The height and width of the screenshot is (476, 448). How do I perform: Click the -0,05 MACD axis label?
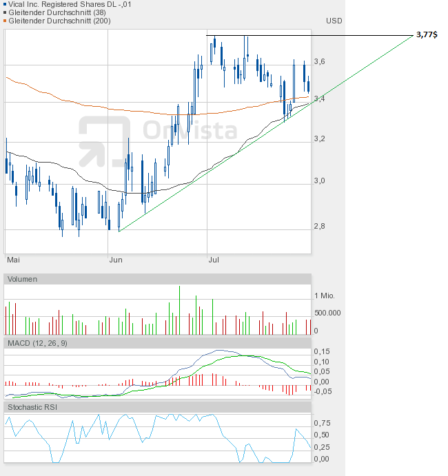pyautogui.click(x=323, y=391)
